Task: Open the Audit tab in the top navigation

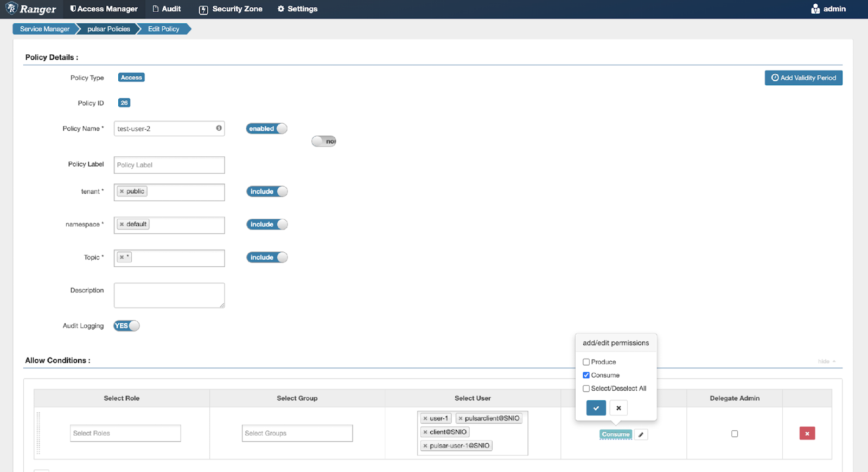Action: point(167,9)
